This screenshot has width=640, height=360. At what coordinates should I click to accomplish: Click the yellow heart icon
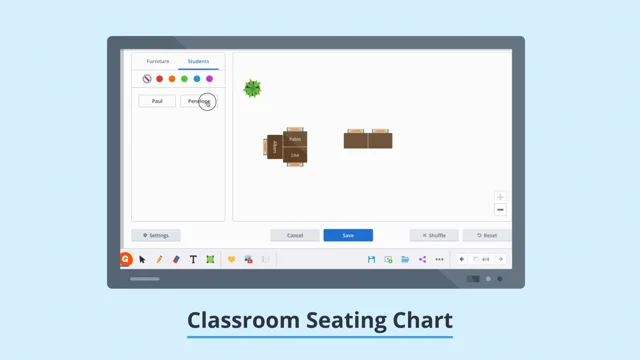(231, 259)
